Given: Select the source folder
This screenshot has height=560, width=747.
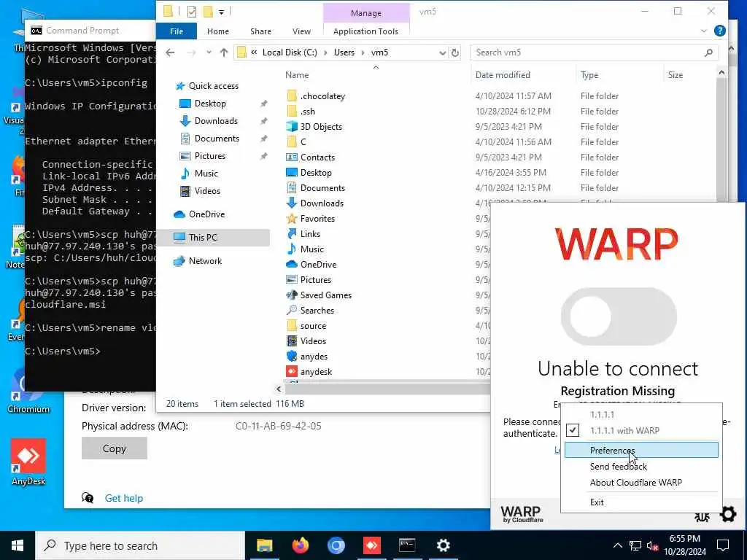Looking at the screenshot, I should click(313, 326).
